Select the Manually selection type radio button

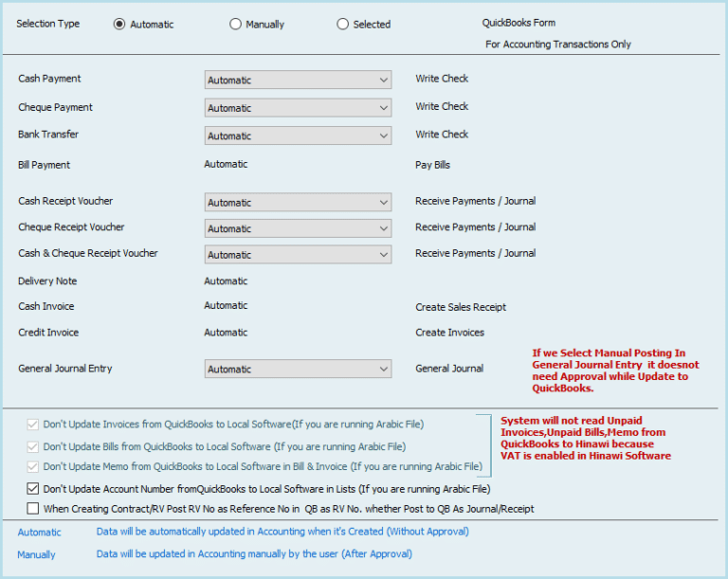click(235, 24)
